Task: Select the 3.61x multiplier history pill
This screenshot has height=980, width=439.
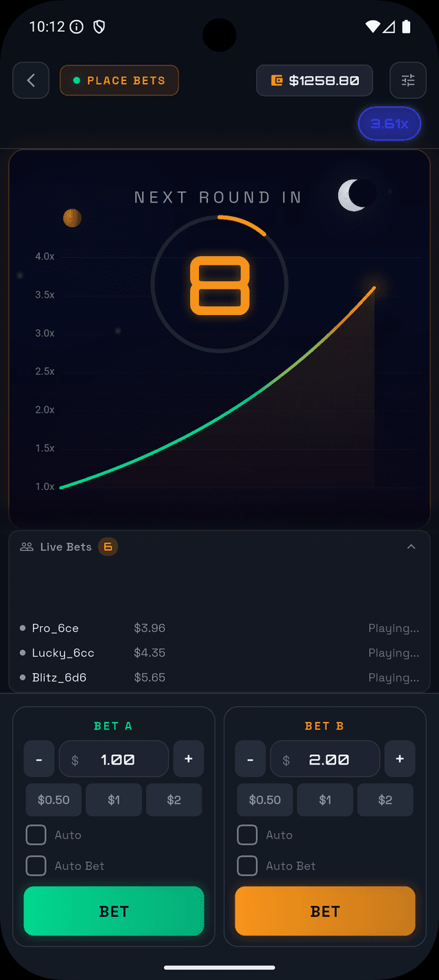Action: [x=389, y=124]
